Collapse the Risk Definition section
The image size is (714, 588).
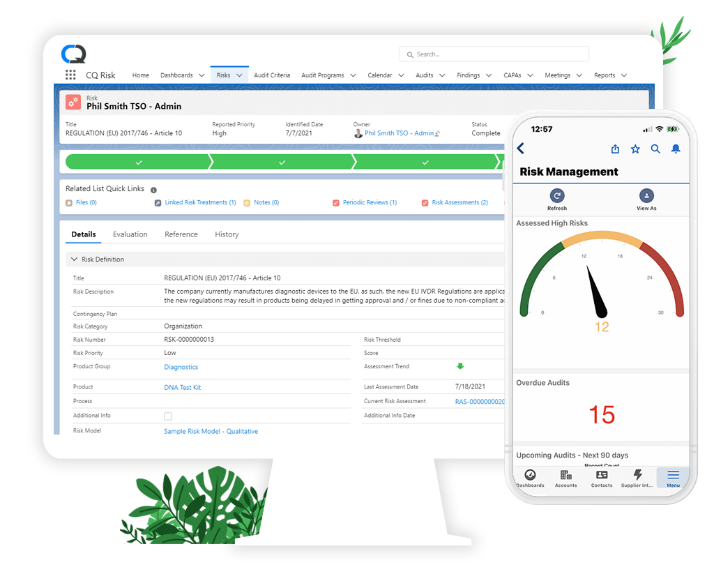click(x=74, y=258)
